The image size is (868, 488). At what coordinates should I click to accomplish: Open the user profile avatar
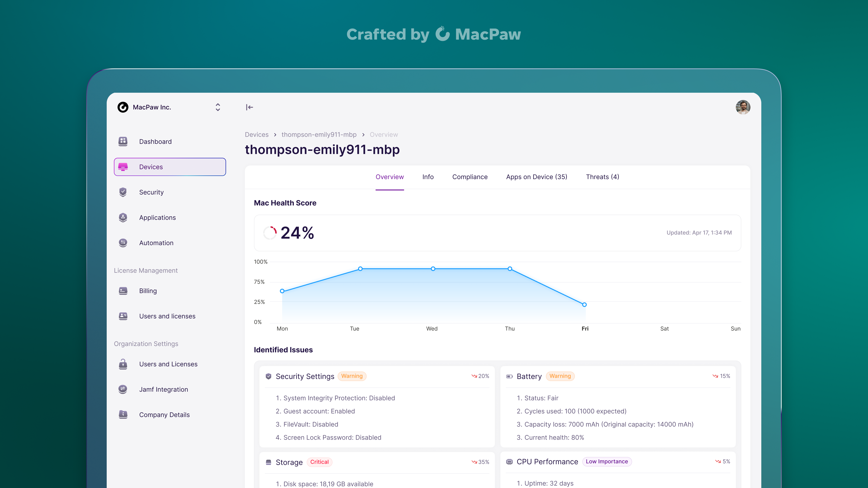pyautogui.click(x=743, y=107)
